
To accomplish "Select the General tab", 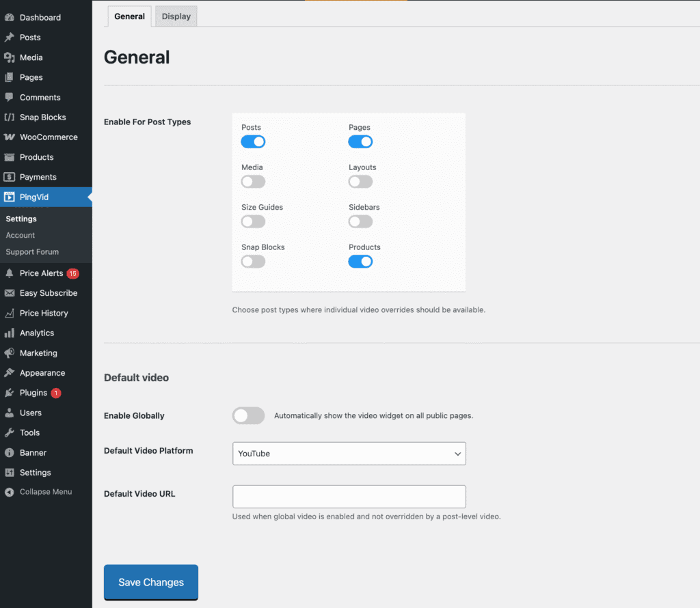I will (x=129, y=16).
